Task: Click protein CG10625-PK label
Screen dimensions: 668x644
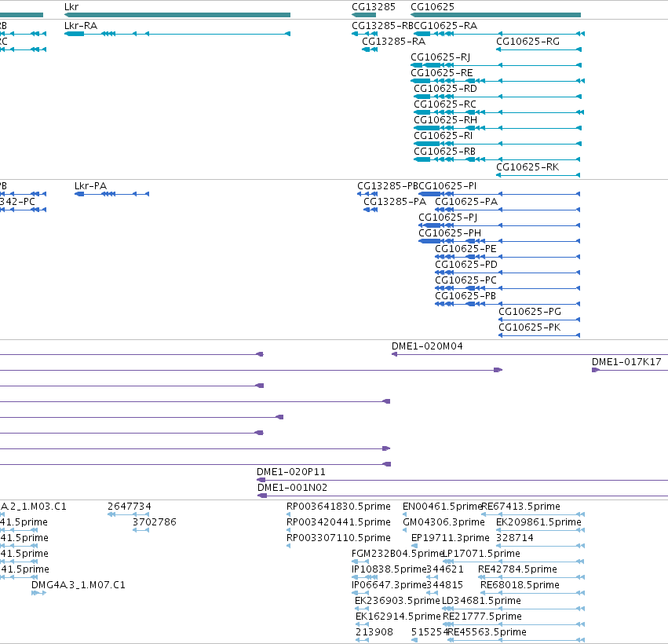Action: 530,327
